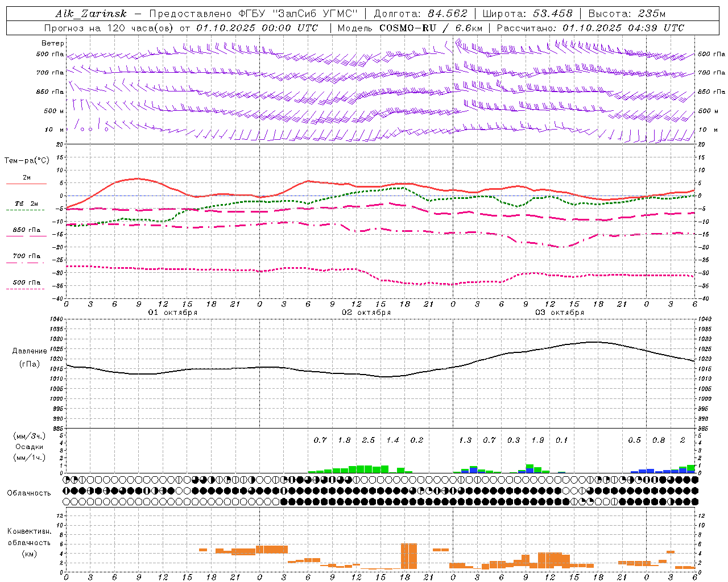Click the 'Ветер' wind panel label
This screenshot has width=728, height=582.
53,43
